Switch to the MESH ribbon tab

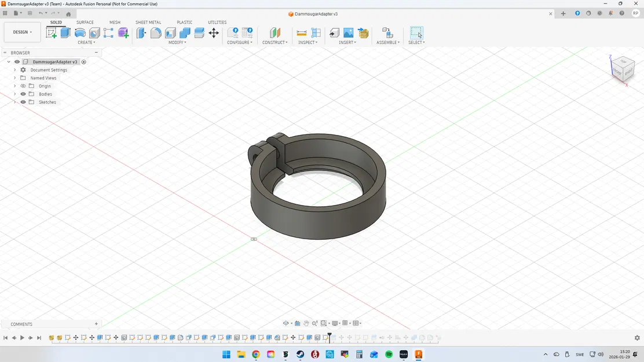click(115, 22)
